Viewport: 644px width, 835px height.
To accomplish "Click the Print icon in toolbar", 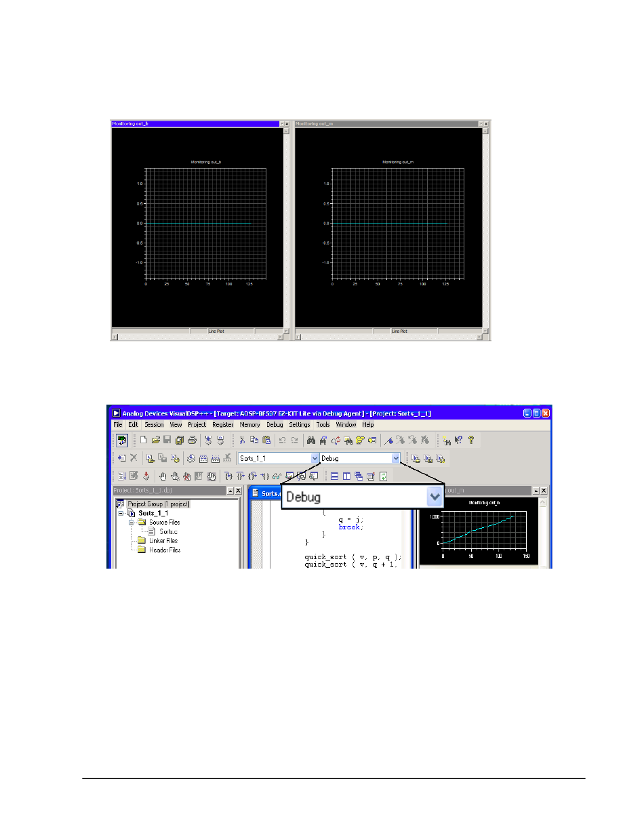I will [191, 440].
